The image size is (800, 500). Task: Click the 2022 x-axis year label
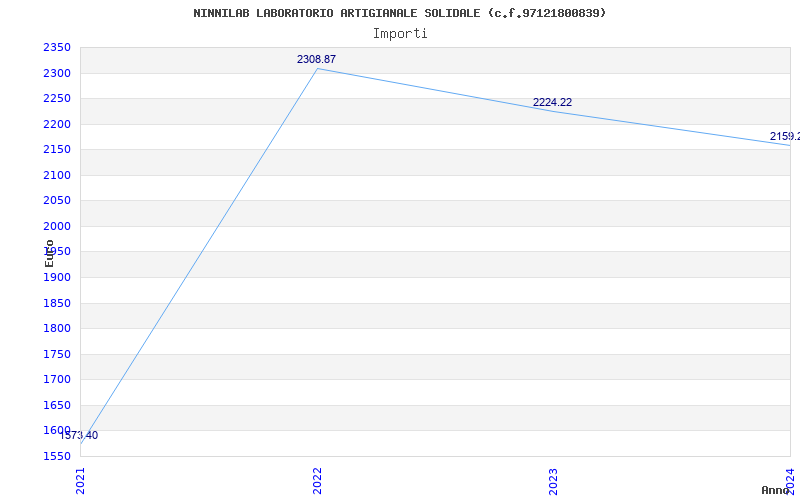317,481
